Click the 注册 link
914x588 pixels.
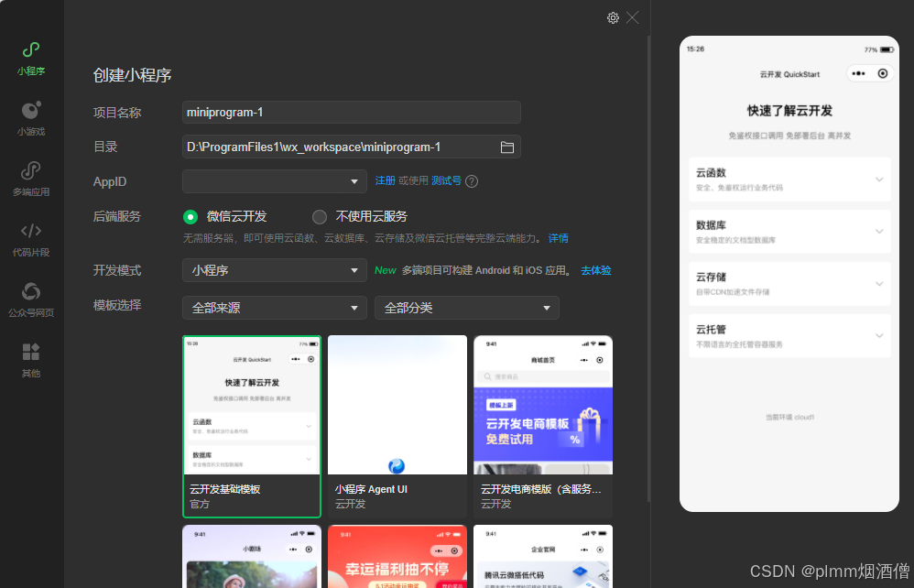coord(385,180)
